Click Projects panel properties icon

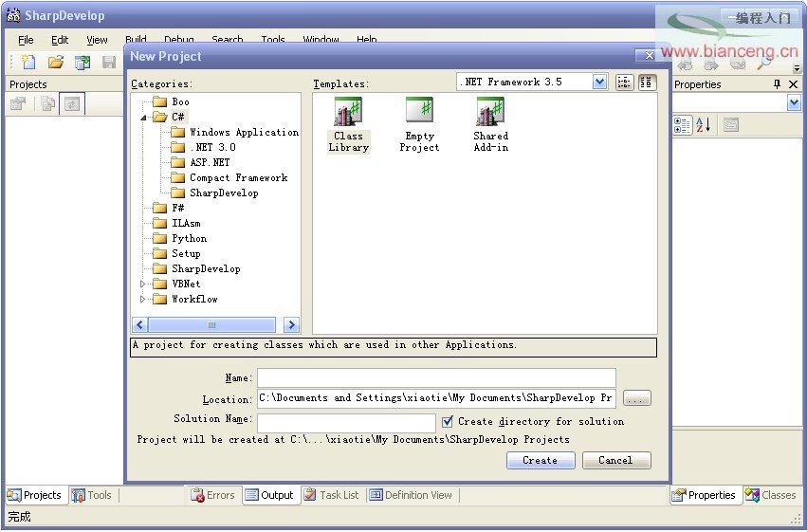click(18, 104)
